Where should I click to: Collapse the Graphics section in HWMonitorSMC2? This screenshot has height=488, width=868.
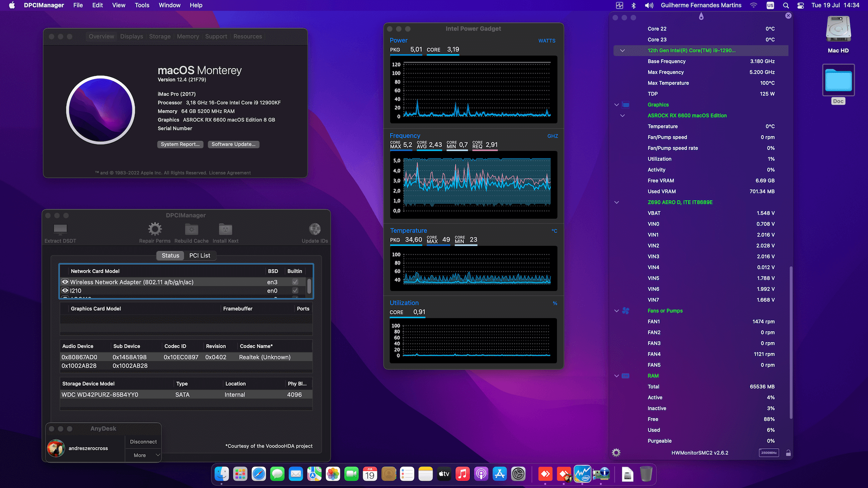pyautogui.click(x=616, y=105)
